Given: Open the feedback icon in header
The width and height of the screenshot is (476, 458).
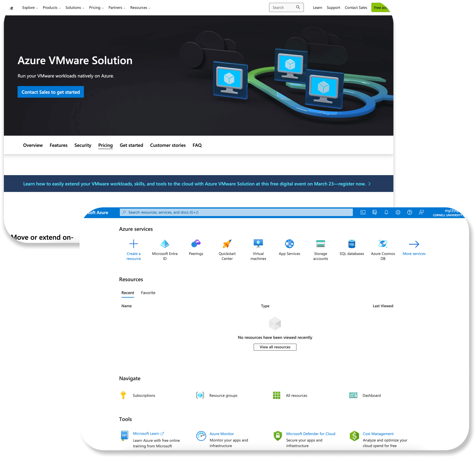Looking at the screenshot, I should tap(421, 212).
